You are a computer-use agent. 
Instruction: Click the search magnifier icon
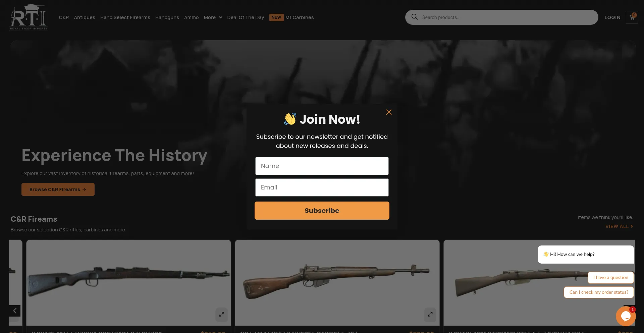point(415,17)
